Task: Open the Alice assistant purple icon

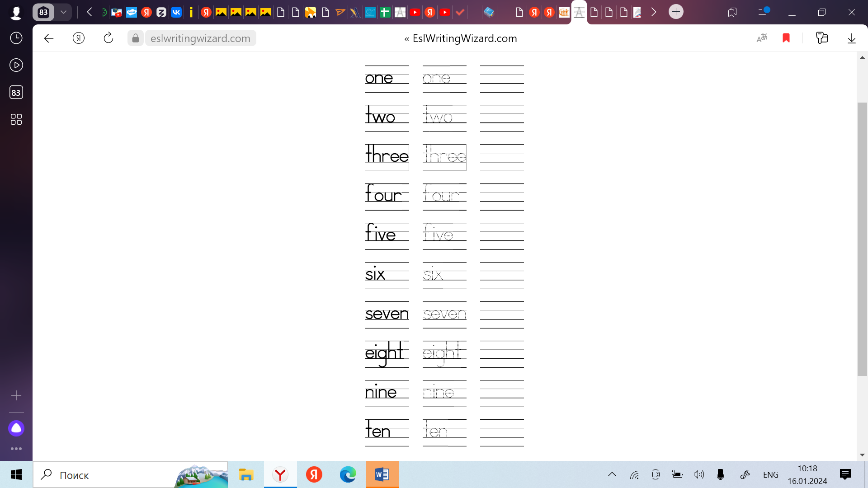Action: tap(16, 428)
